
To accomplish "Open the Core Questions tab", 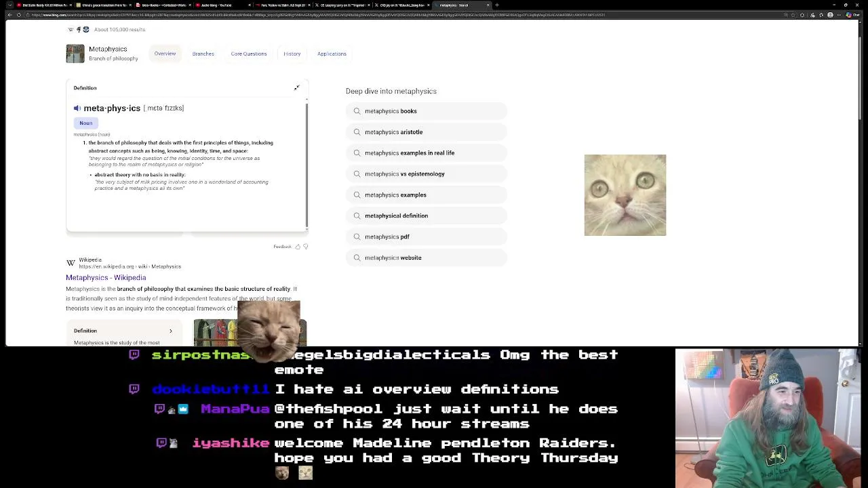I will [x=248, y=54].
